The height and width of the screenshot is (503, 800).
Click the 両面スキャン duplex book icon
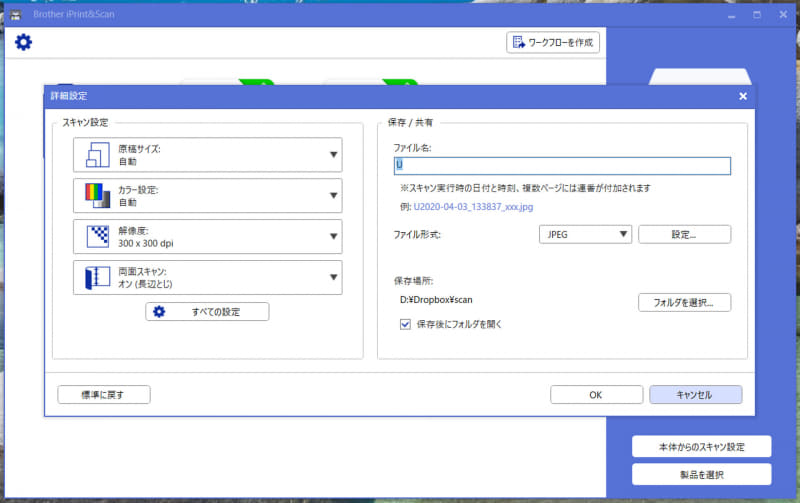pos(97,278)
